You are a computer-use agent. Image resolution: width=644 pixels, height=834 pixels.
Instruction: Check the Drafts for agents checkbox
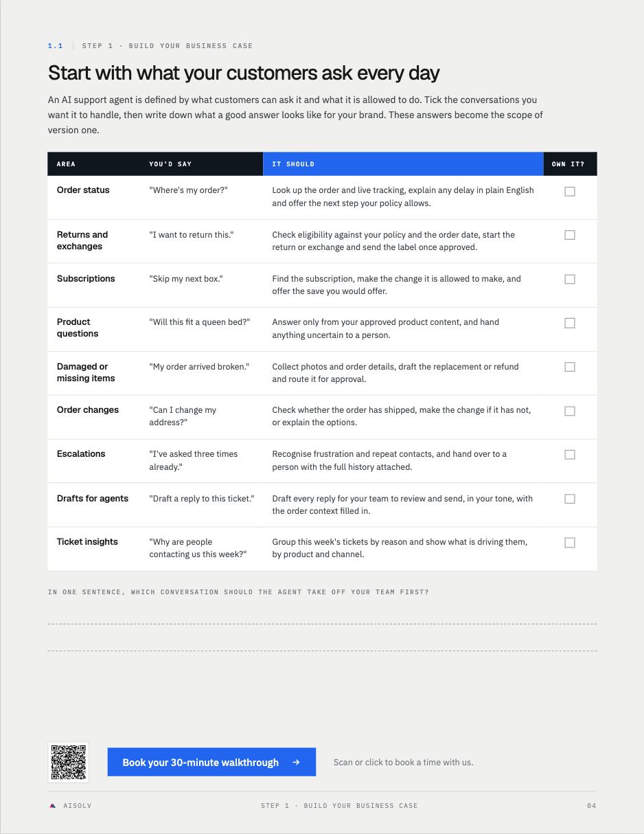pos(570,499)
